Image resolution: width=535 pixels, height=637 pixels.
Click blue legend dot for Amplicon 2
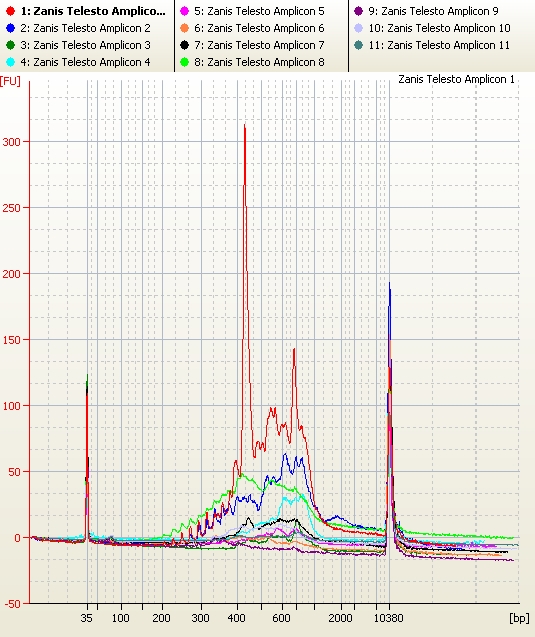(x=11, y=28)
